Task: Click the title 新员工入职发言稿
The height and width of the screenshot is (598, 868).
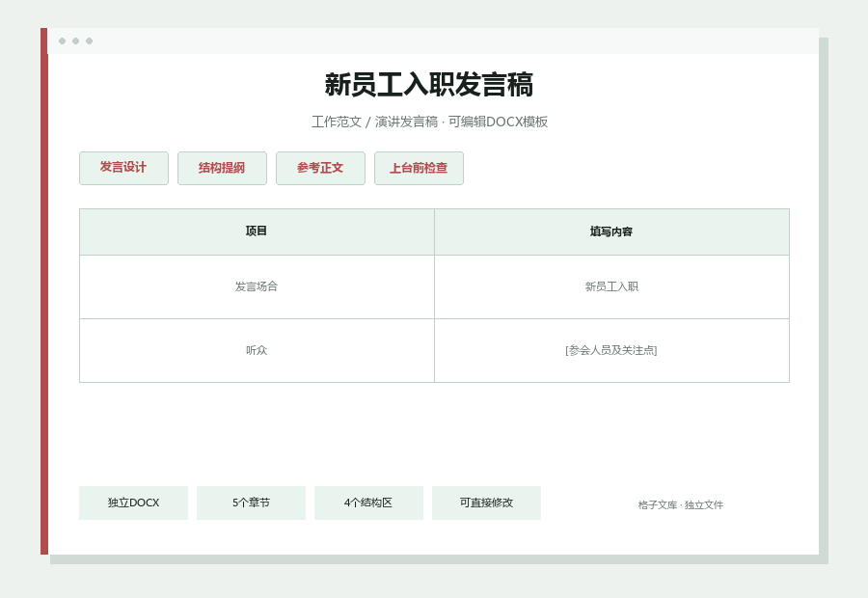Action: coord(429,85)
